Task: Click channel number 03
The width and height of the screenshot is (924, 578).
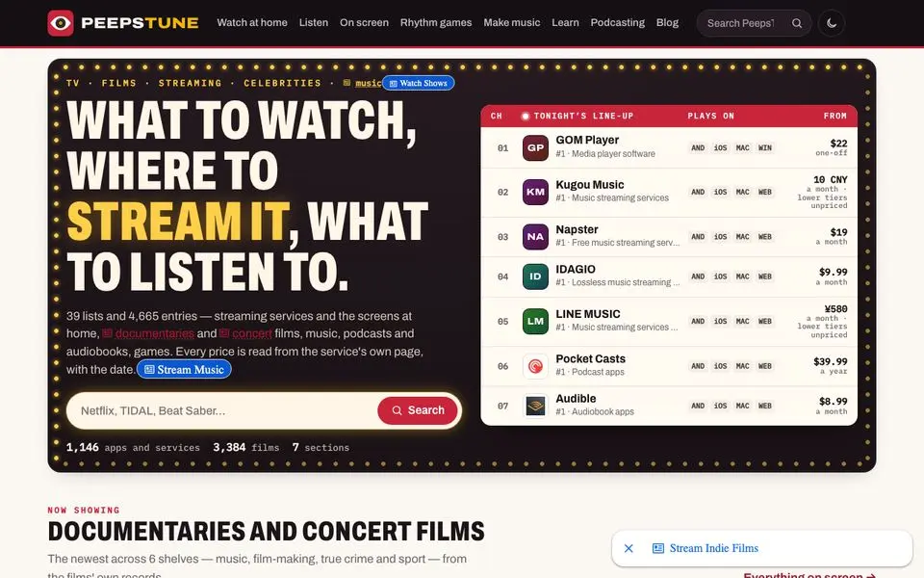Action: point(502,237)
